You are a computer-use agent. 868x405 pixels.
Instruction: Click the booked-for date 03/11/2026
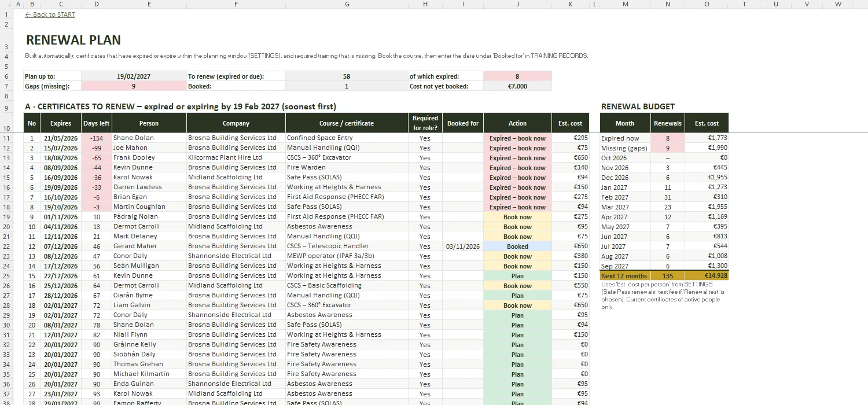click(463, 246)
